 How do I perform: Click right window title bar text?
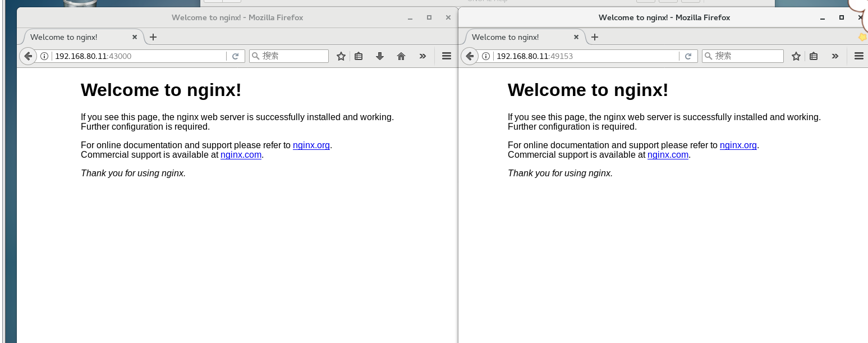tap(664, 17)
